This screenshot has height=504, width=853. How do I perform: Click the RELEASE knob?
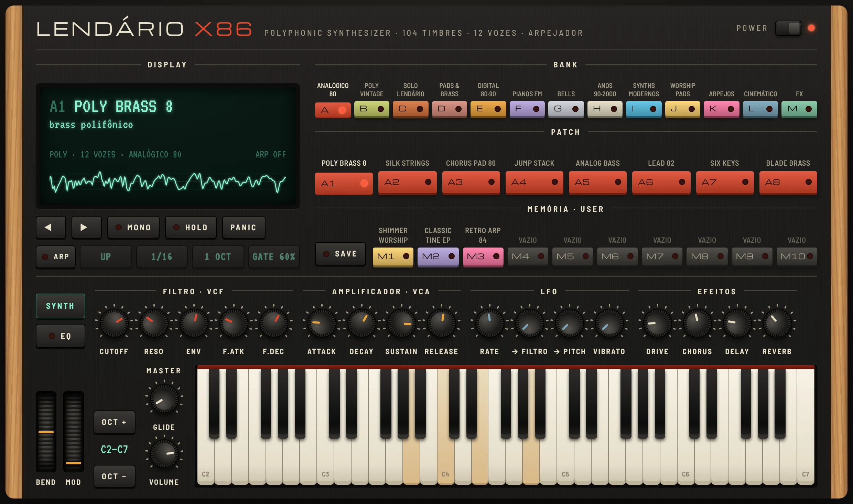[441, 323]
